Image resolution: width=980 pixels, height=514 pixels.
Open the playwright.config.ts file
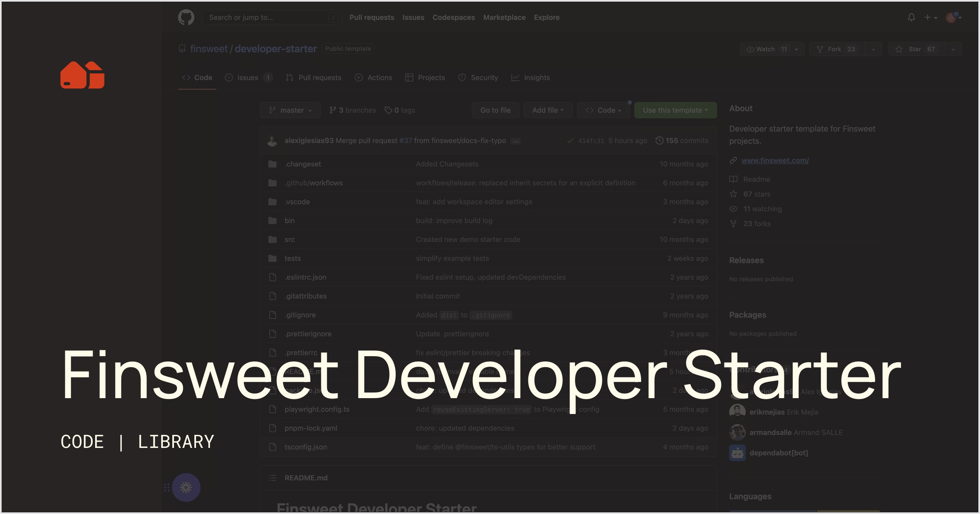pos(317,409)
